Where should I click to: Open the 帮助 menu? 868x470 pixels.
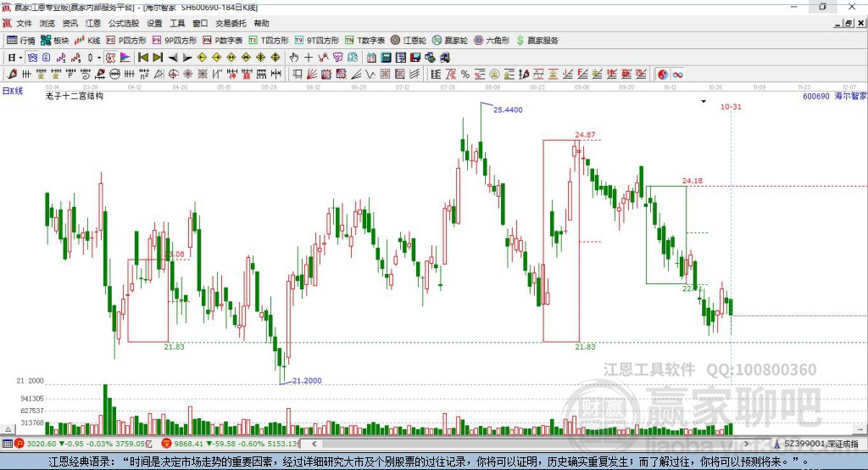[x=261, y=23]
